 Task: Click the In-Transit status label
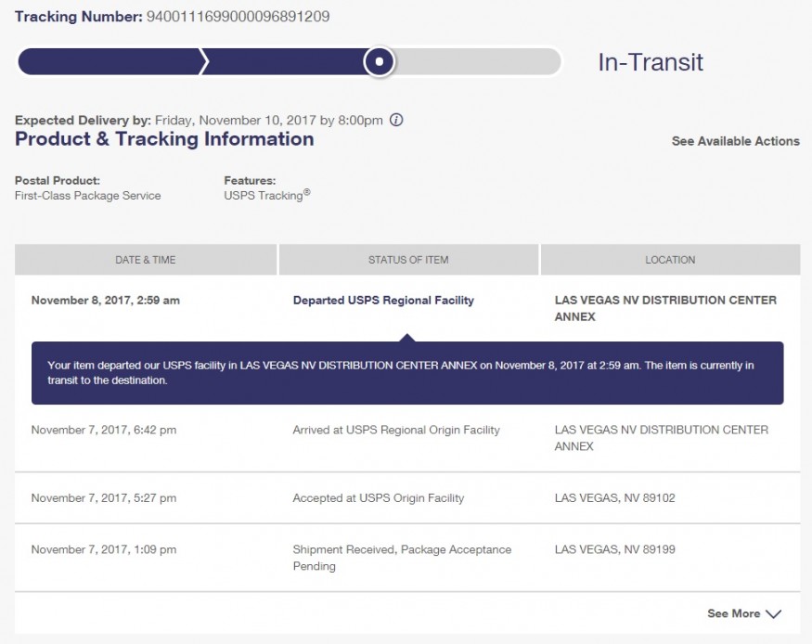point(651,62)
